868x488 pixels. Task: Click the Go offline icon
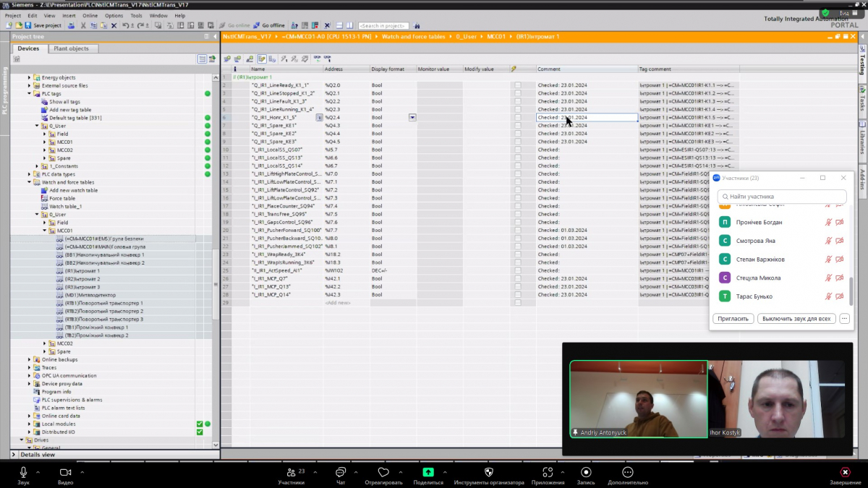click(256, 25)
